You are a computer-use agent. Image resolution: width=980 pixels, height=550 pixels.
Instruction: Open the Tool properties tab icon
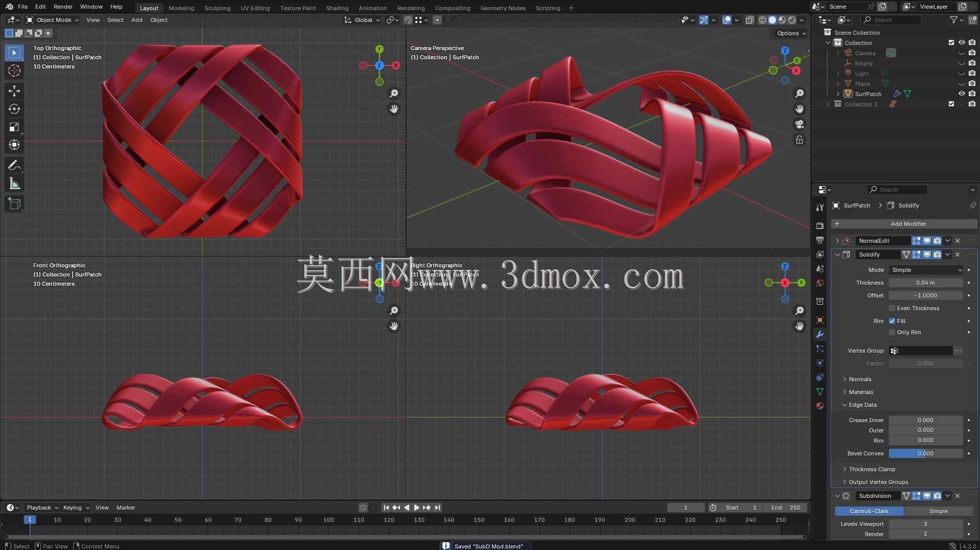[x=820, y=207]
